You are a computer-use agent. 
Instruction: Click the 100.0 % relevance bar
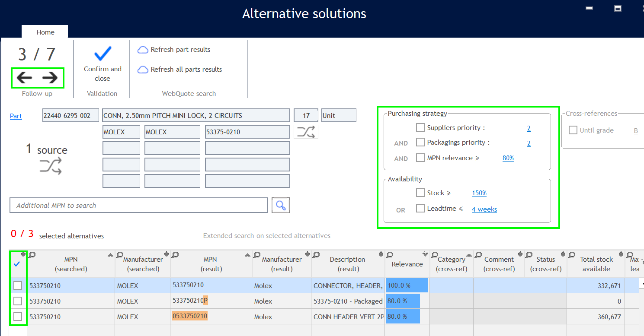407,285
